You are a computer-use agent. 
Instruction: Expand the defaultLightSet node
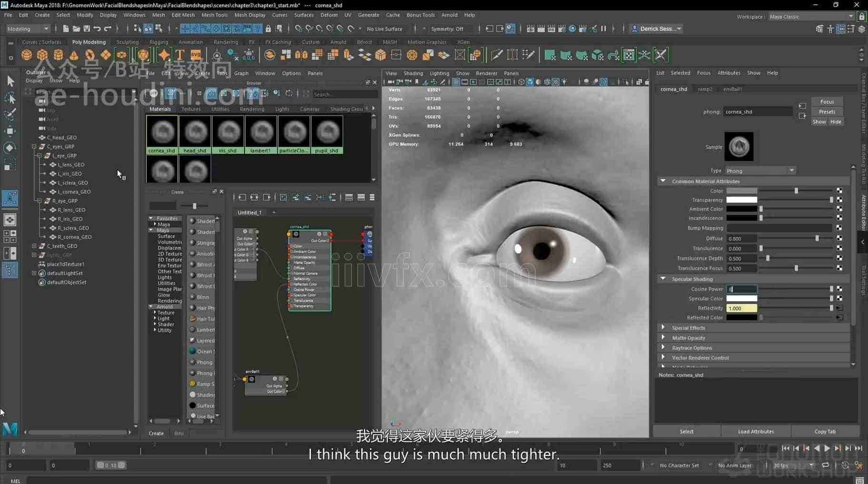(34, 273)
